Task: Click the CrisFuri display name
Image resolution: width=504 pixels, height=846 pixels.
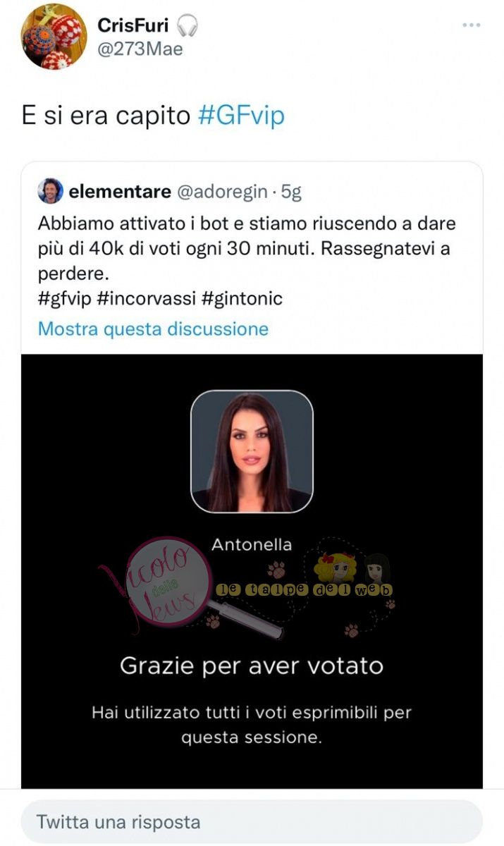Action: 133,25
